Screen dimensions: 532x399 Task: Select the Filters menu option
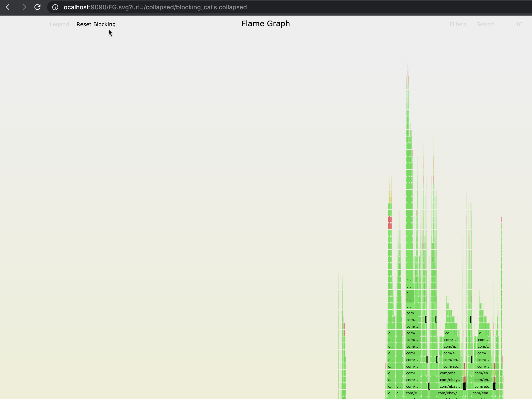(457, 24)
